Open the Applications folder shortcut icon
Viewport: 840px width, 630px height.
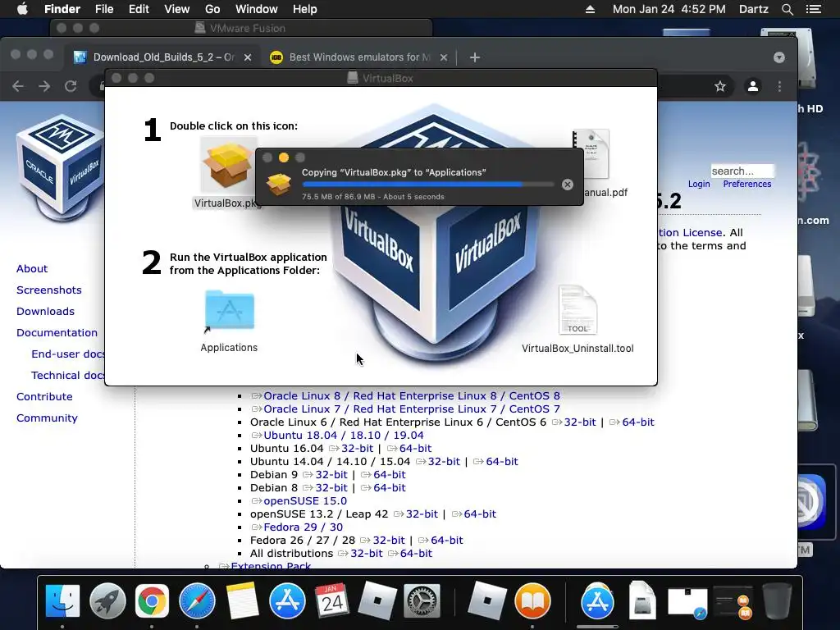[x=230, y=310]
